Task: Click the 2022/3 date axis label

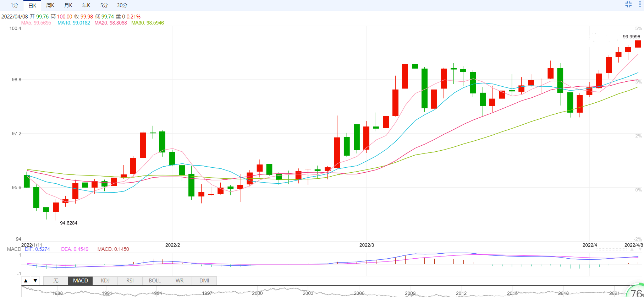Action: [367, 245]
